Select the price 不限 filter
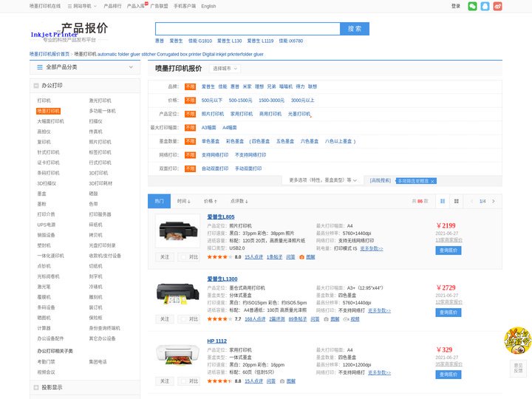 [190, 100]
